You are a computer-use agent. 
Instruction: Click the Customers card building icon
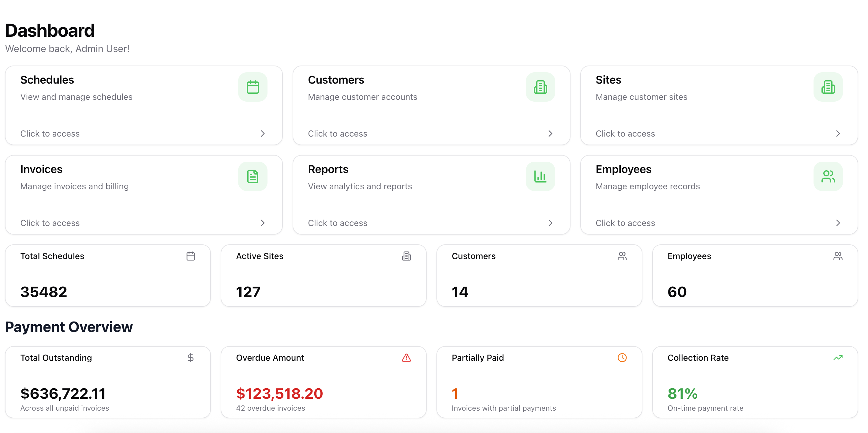click(540, 87)
